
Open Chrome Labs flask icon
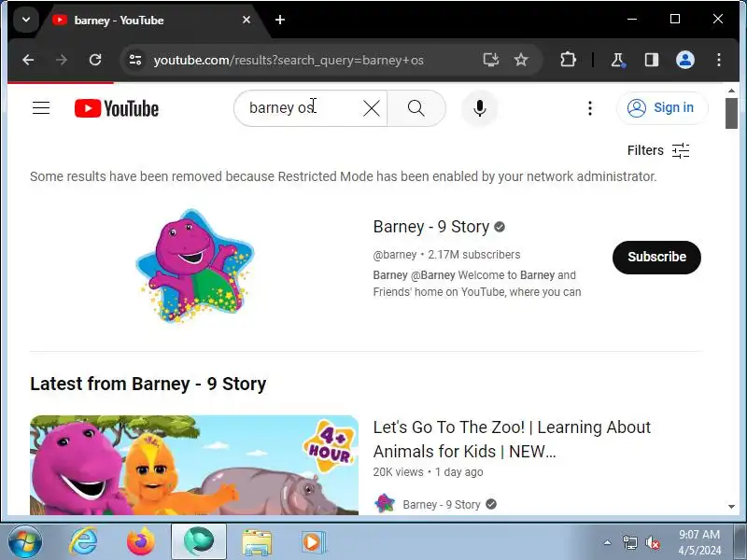[618, 60]
